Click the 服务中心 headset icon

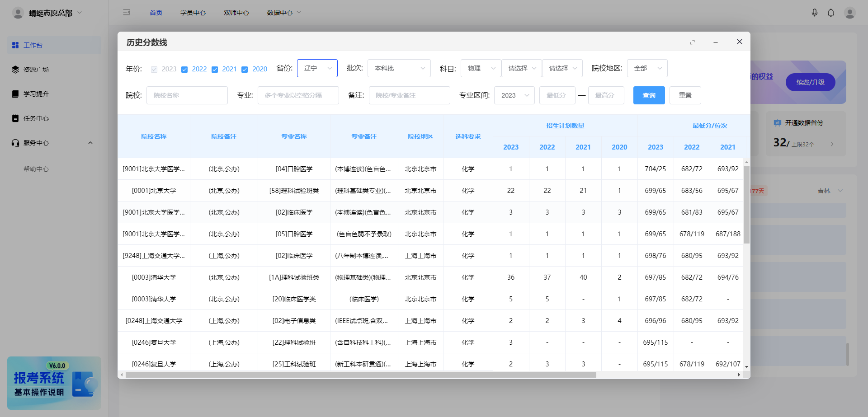pyautogui.click(x=14, y=143)
